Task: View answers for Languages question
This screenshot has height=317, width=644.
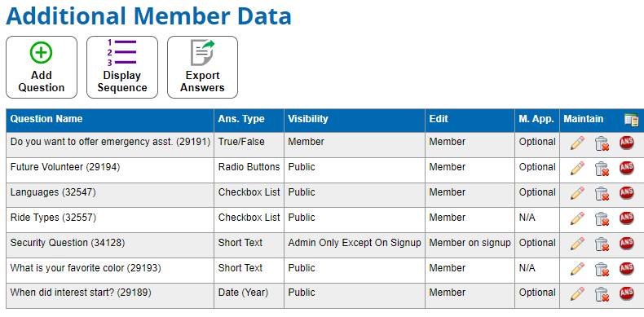Action: click(626, 192)
